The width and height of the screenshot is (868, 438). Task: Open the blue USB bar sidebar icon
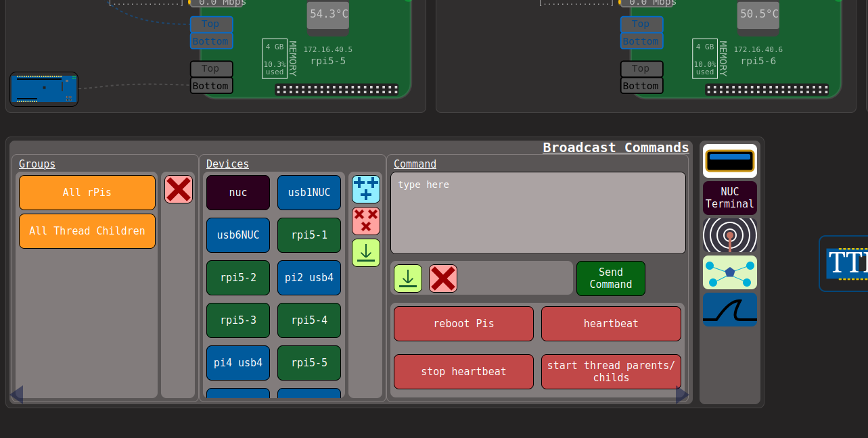pos(730,161)
